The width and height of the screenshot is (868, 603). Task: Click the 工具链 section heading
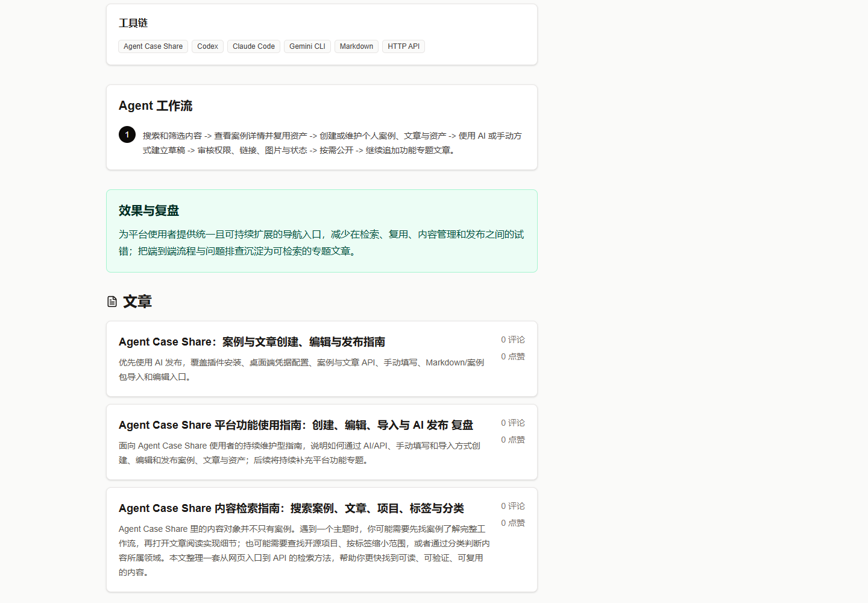point(133,23)
